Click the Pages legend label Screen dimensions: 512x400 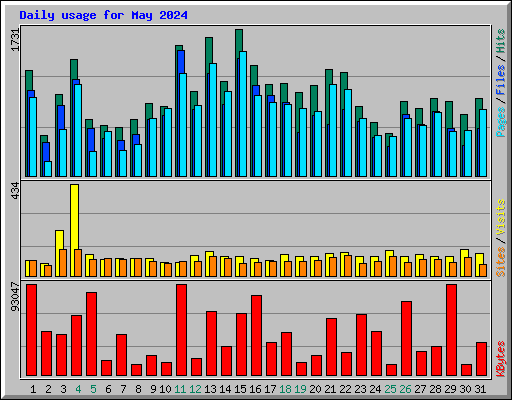point(500,122)
